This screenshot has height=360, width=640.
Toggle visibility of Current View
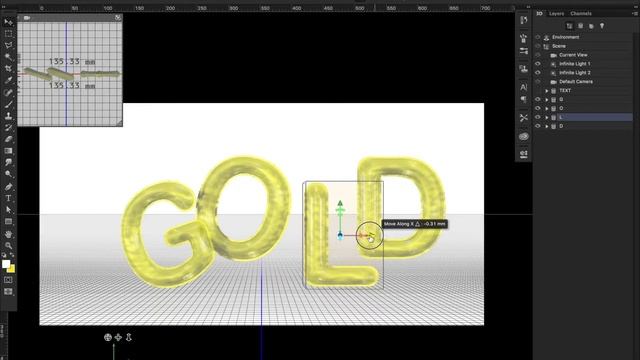(x=538, y=55)
